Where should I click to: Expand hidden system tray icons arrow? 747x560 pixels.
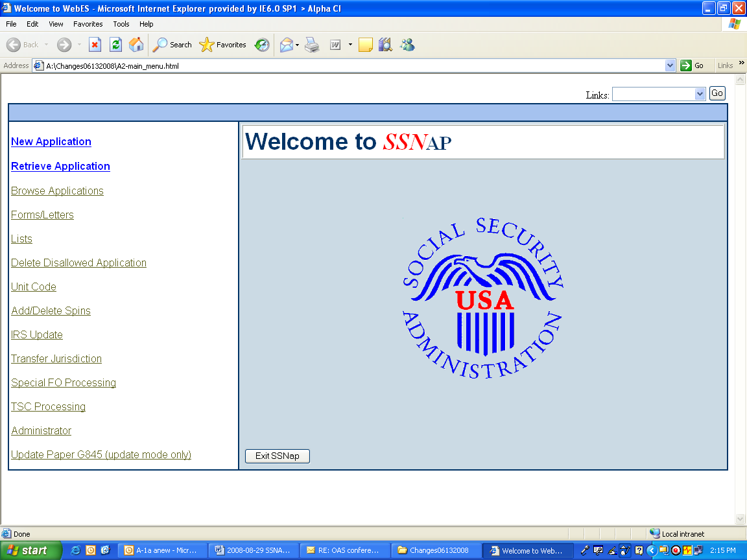click(x=651, y=550)
